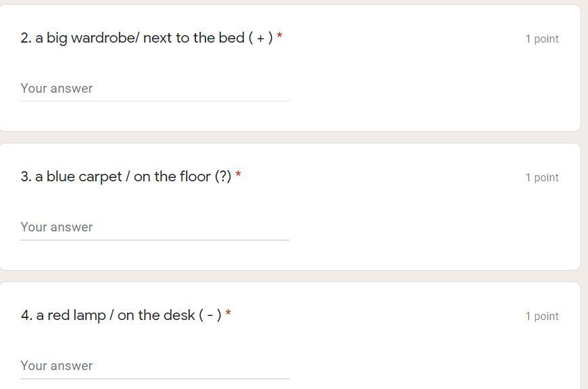Click the '1 point' label of question 3
588x389 pixels.
[x=542, y=178]
